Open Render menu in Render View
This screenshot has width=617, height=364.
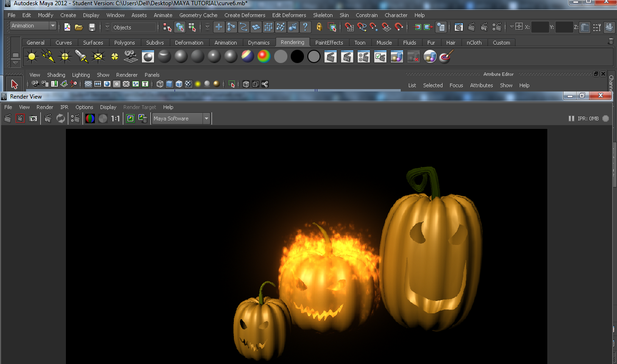pos(45,107)
